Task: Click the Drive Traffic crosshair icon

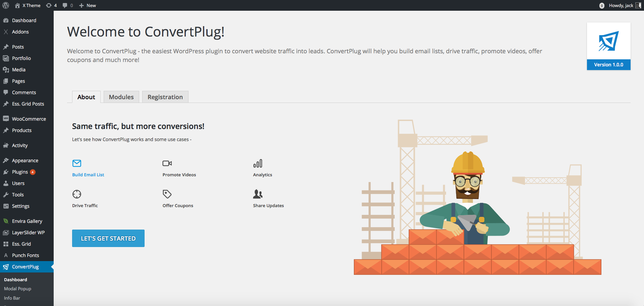Action: tap(77, 194)
